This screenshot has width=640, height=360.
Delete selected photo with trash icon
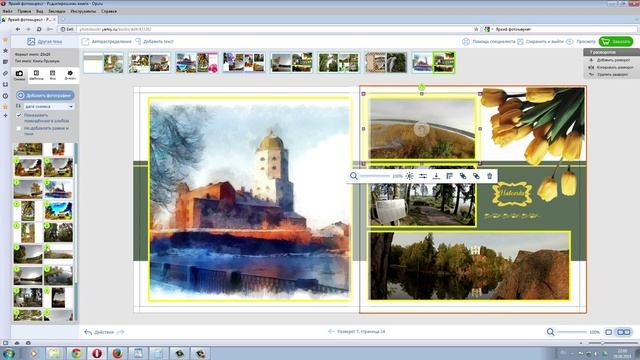[489, 176]
